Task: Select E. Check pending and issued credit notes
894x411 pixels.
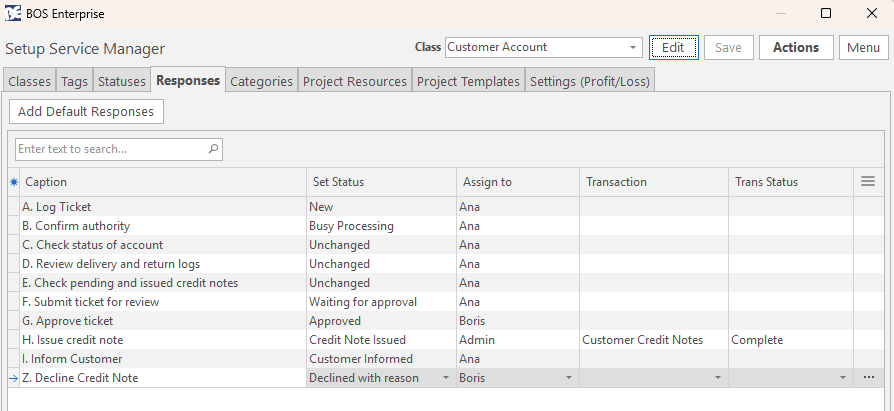Action: click(446, 283)
